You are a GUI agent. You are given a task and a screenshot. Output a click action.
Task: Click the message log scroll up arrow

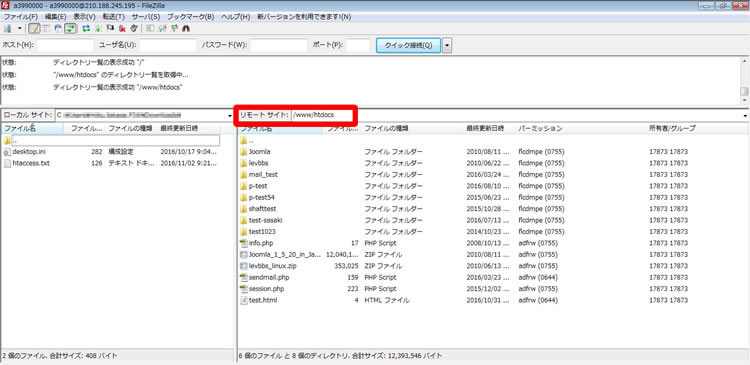[x=744, y=61]
